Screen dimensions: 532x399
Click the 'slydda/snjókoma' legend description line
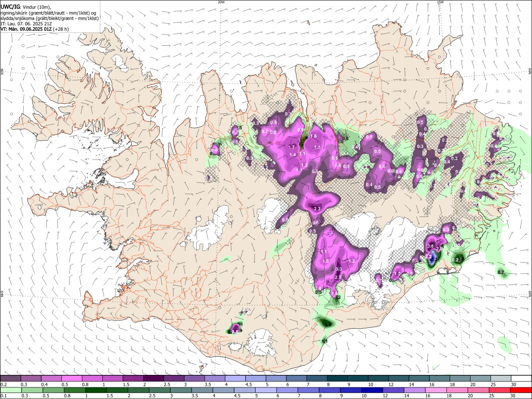click(x=49, y=18)
